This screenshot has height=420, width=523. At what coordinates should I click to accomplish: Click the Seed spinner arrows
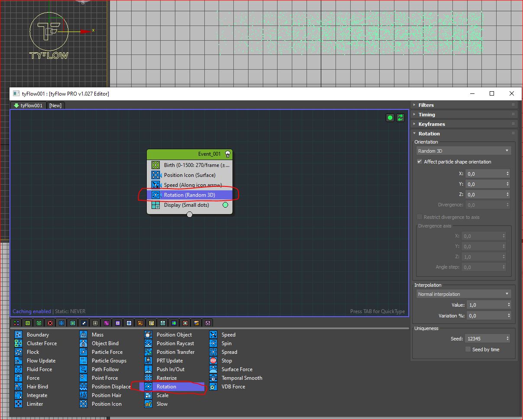pos(508,339)
